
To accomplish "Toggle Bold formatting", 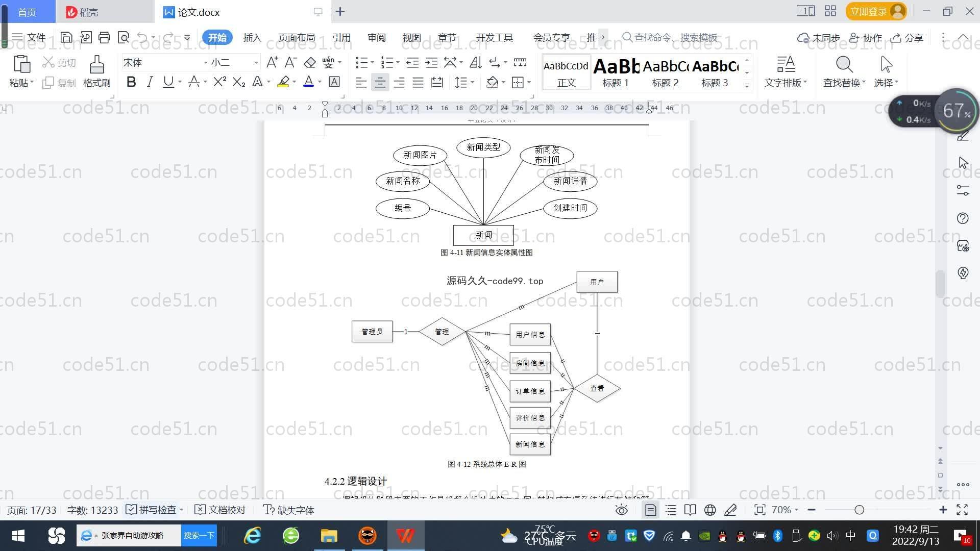I will [131, 82].
